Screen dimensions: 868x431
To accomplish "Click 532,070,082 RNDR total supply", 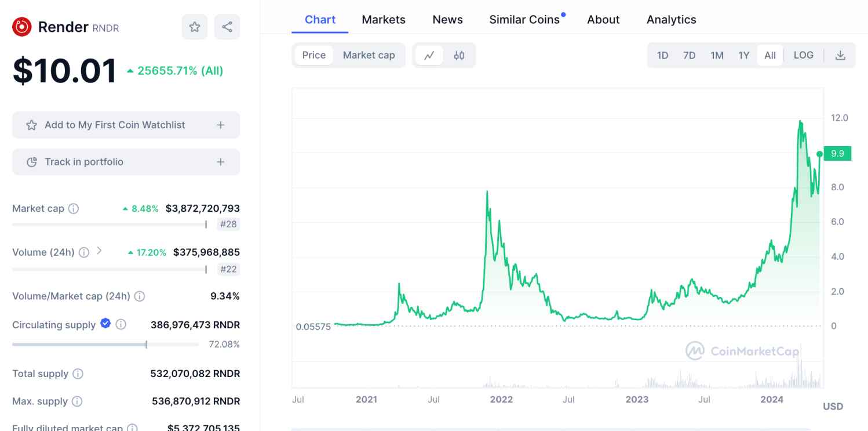I will click(x=195, y=374).
